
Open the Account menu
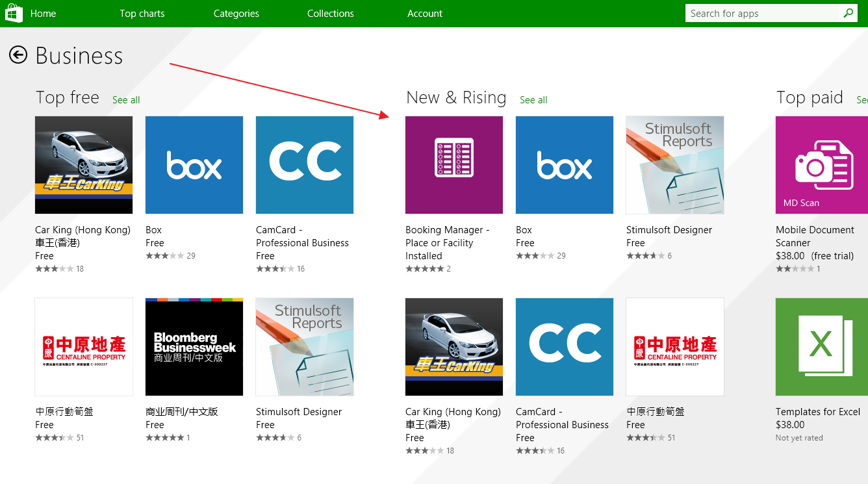pos(425,13)
